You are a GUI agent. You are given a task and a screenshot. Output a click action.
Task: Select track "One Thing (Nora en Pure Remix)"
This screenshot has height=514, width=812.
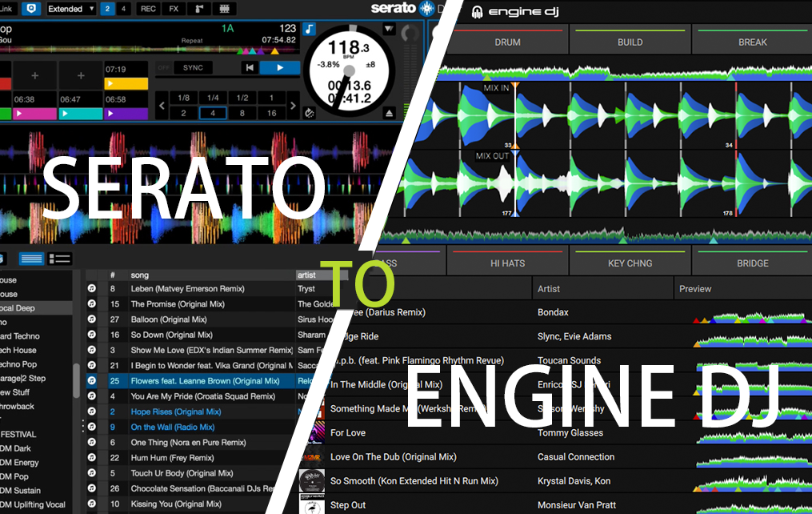(188, 443)
